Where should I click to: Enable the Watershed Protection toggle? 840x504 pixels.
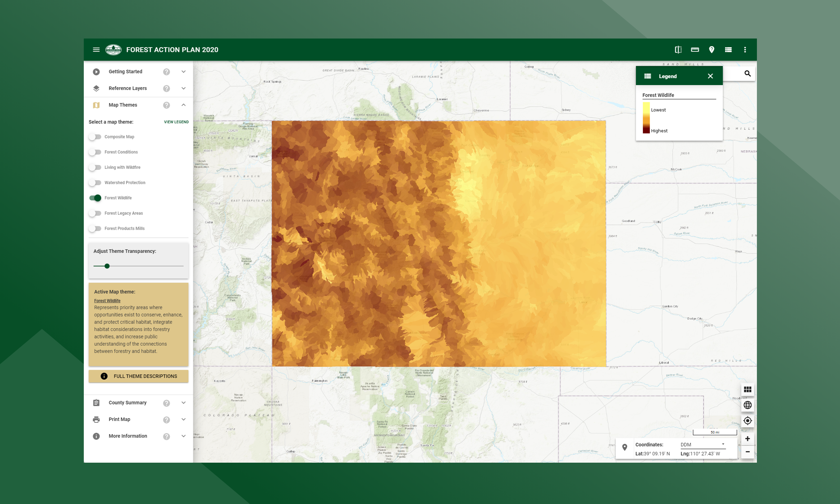pos(95,182)
